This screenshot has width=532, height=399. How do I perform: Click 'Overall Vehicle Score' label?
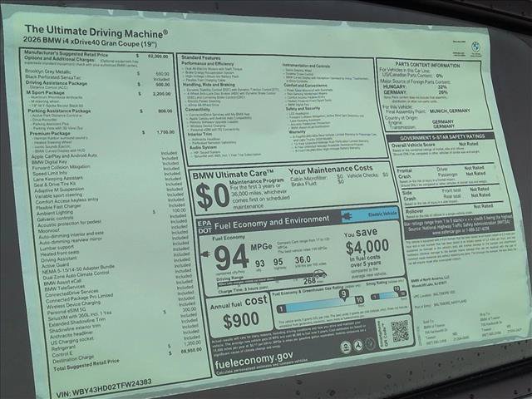point(413,145)
